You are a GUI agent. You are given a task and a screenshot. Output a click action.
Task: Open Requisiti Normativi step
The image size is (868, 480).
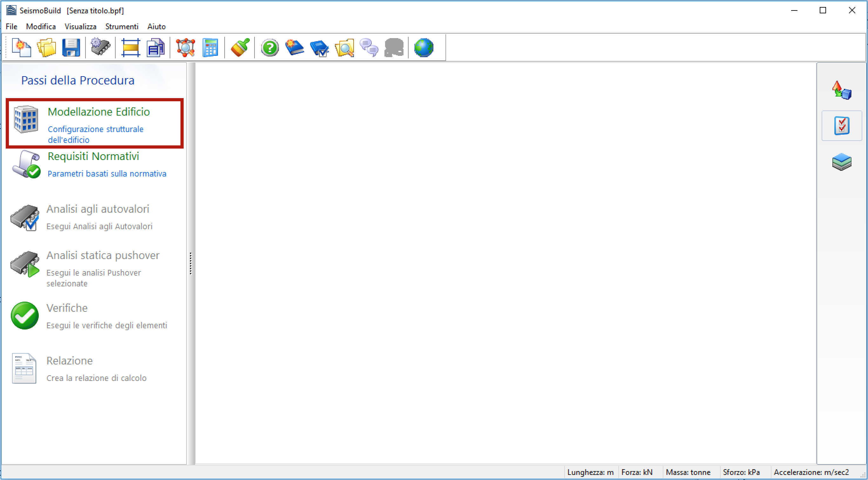click(x=93, y=156)
